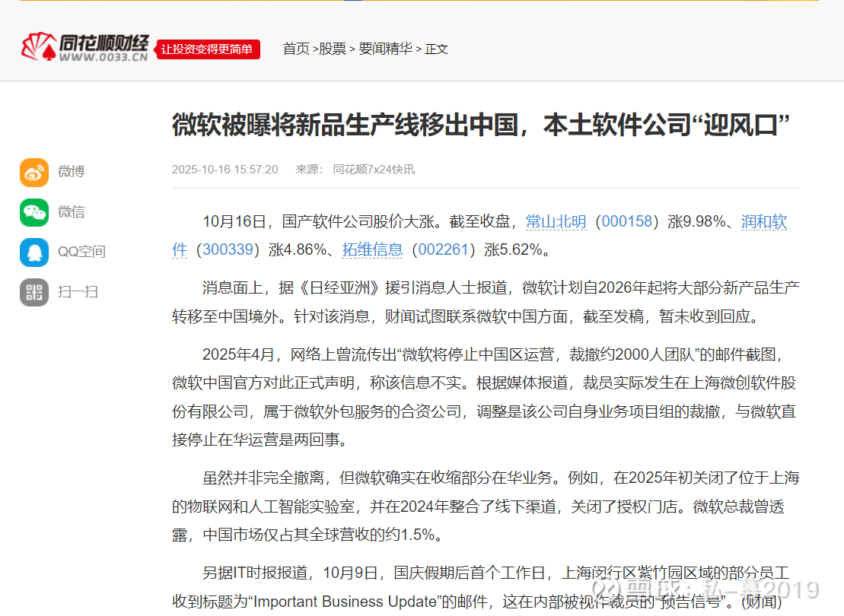The height and width of the screenshot is (616, 844).
Task: Click the 扫一扫 label
Action: pyautogui.click(x=78, y=291)
